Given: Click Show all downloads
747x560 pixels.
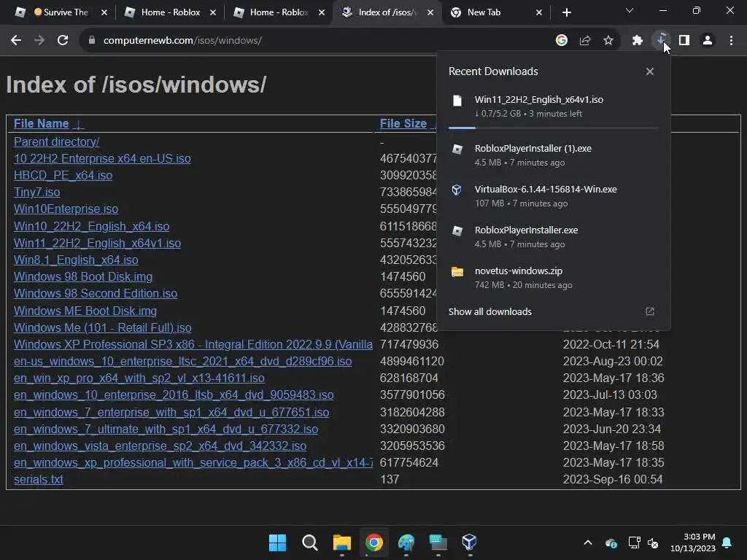Looking at the screenshot, I should pyautogui.click(x=489, y=311).
